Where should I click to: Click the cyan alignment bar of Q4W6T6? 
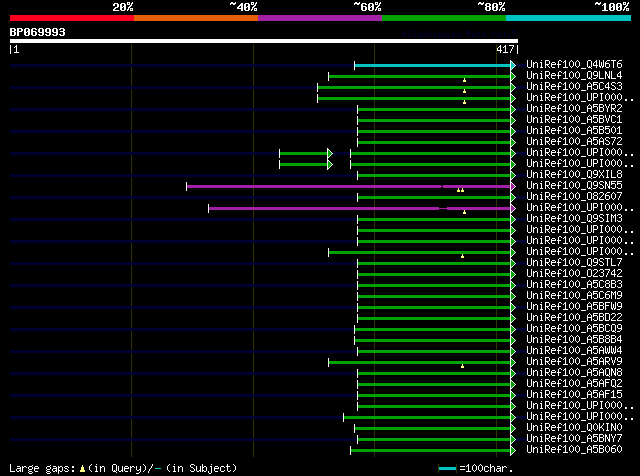[432, 65]
